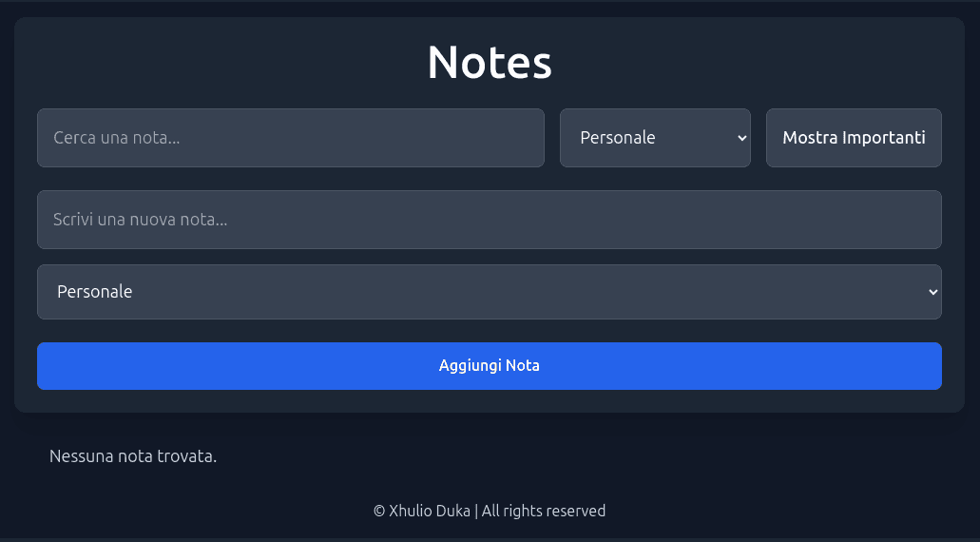The width and height of the screenshot is (980, 542).
Task: Click the "Cerca una nota..." search field
Action: coord(290,138)
